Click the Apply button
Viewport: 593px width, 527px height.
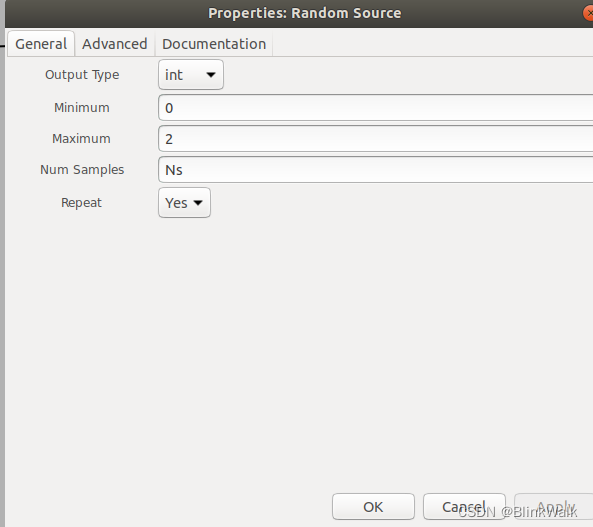coord(554,507)
